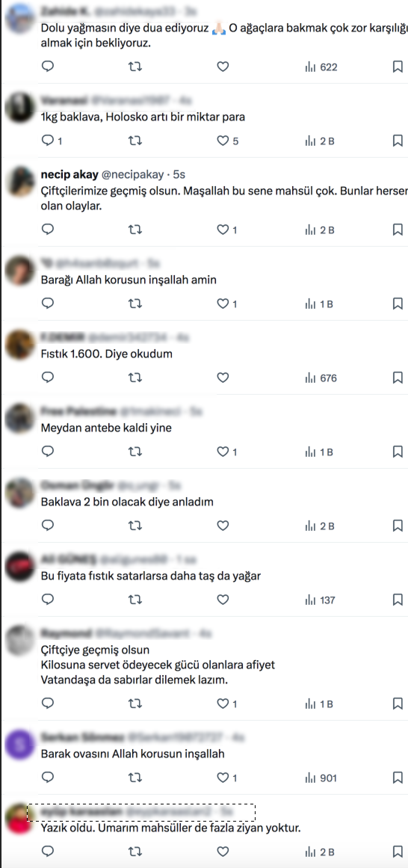Bookmark the necip akay tweet
This screenshot has height=868, width=408.
(x=398, y=230)
